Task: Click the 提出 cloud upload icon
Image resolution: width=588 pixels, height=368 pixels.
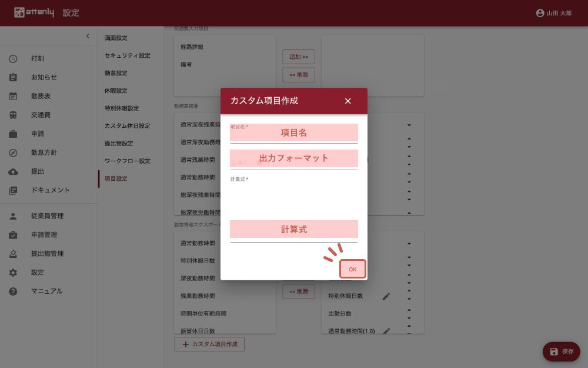Action: (x=13, y=171)
